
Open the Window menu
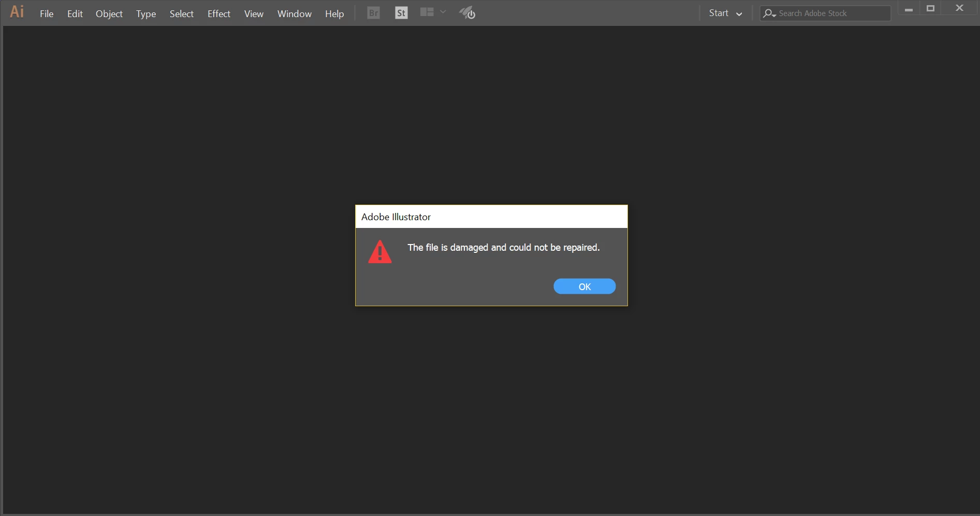point(295,14)
